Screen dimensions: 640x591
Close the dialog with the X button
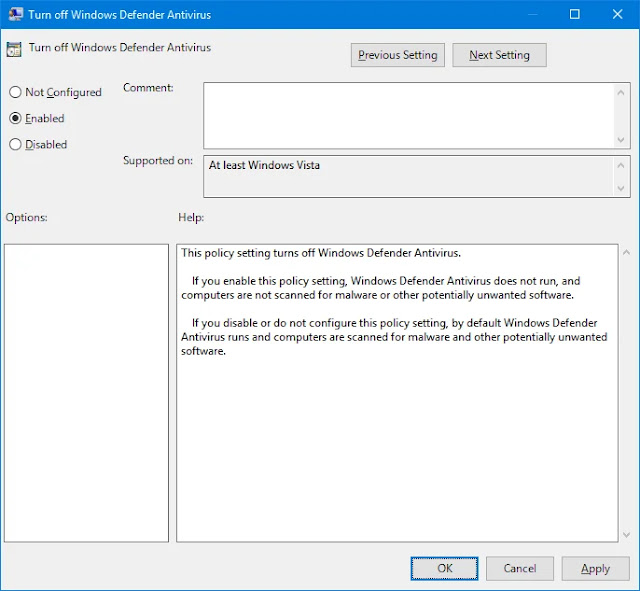(618, 14)
